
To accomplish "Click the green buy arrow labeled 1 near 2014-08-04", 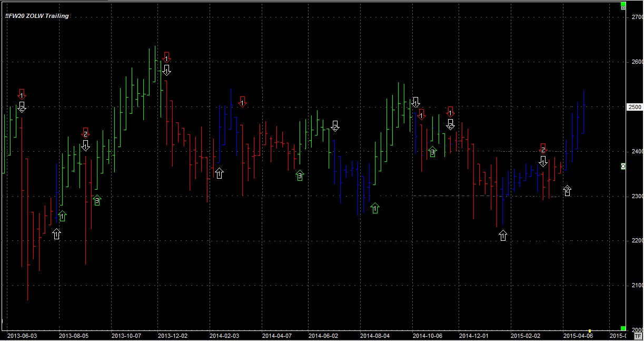I will pyautogui.click(x=375, y=208).
